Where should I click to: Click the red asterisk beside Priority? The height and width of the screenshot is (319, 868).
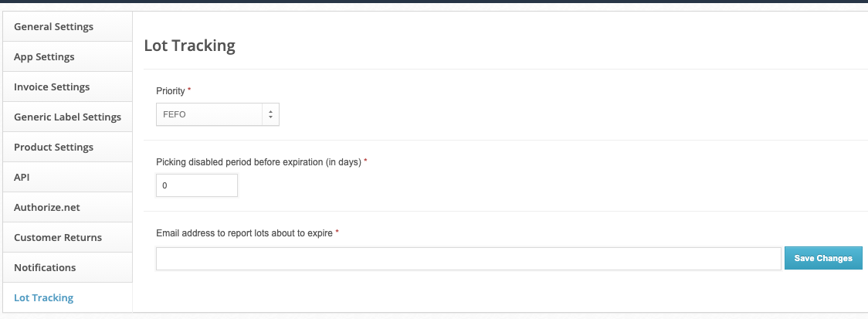pyautogui.click(x=189, y=90)
